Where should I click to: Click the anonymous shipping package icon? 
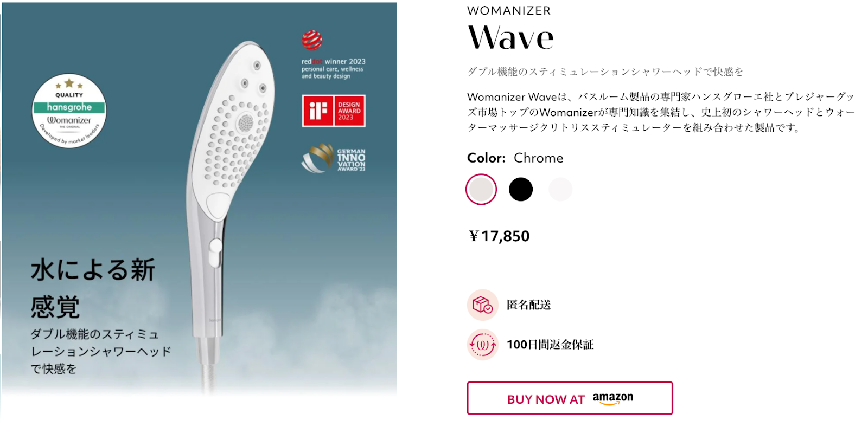[x=482, y=305]
